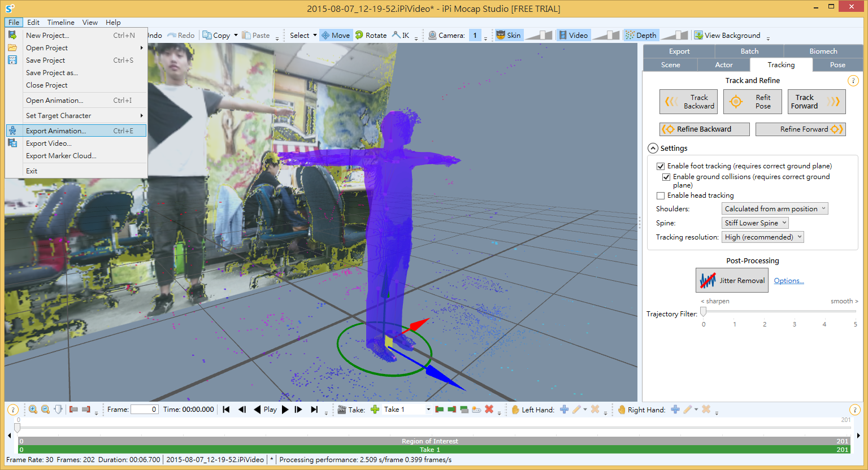The image size is (868, 470).
Task: Click the Trajectory Filter slider handle
Action: coord(703,312)
